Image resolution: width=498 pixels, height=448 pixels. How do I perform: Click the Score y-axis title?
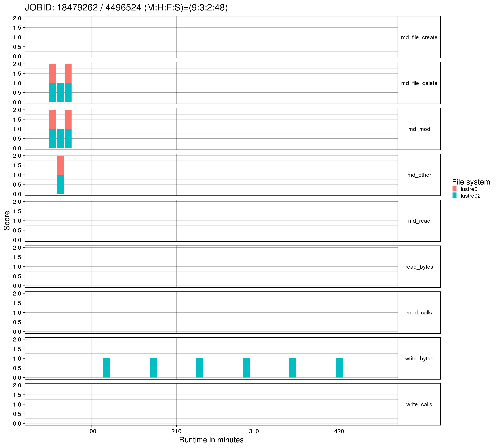pos(7,221)
